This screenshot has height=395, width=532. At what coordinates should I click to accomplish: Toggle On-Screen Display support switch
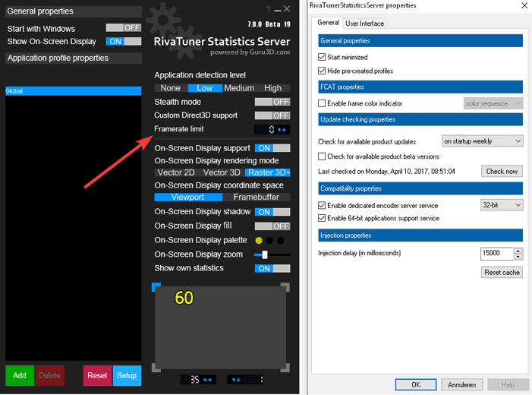point(272,148)
